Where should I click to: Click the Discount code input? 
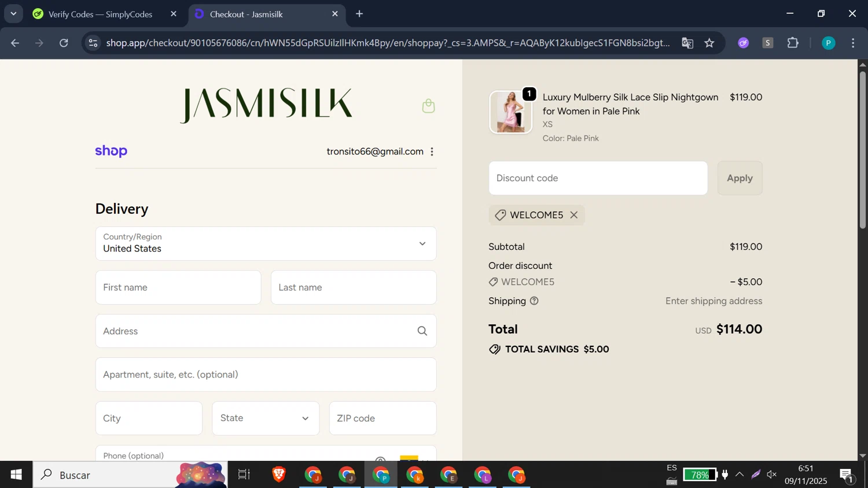[598, 178]
